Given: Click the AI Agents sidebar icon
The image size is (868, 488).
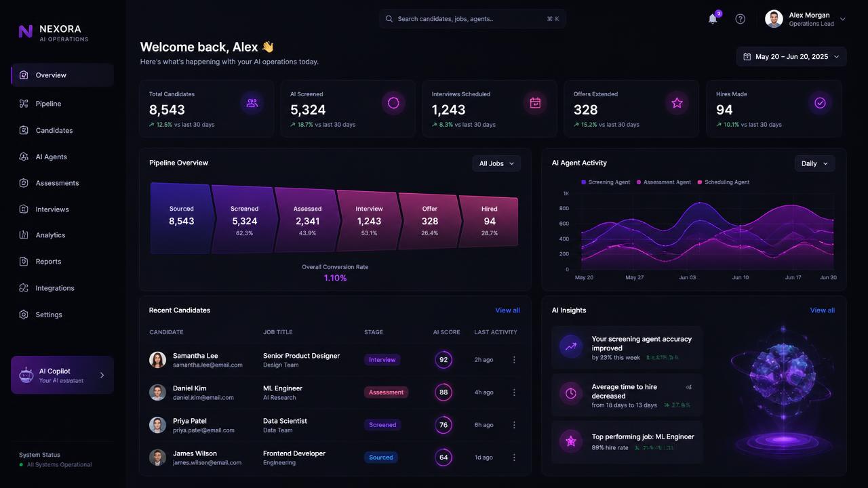Looking at the screenshot, I should (24, 157).
